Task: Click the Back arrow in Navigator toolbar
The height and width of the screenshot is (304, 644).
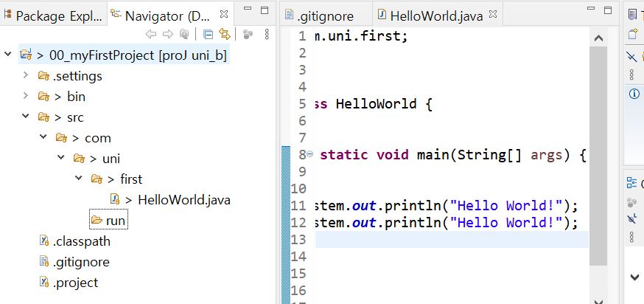Action: coord(151,34)
